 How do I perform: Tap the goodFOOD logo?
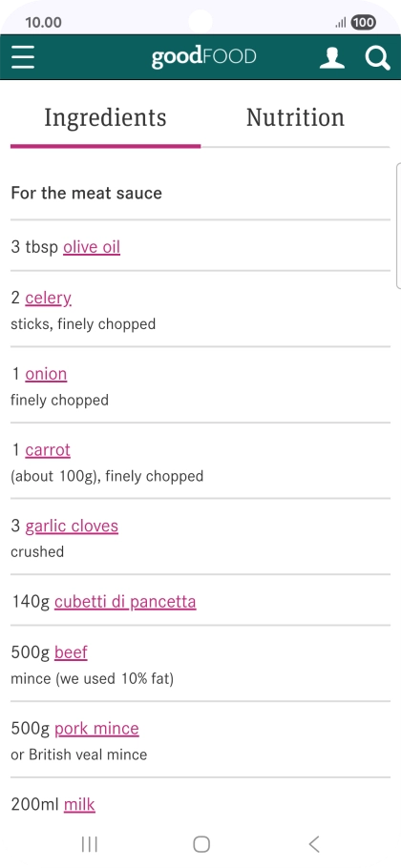click(x=203, y=57)
